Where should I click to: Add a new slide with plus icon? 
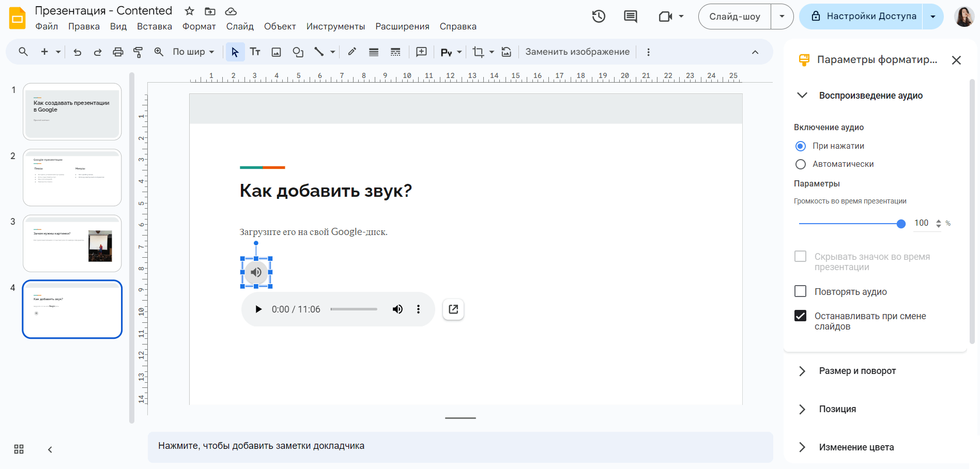point(44,52)
